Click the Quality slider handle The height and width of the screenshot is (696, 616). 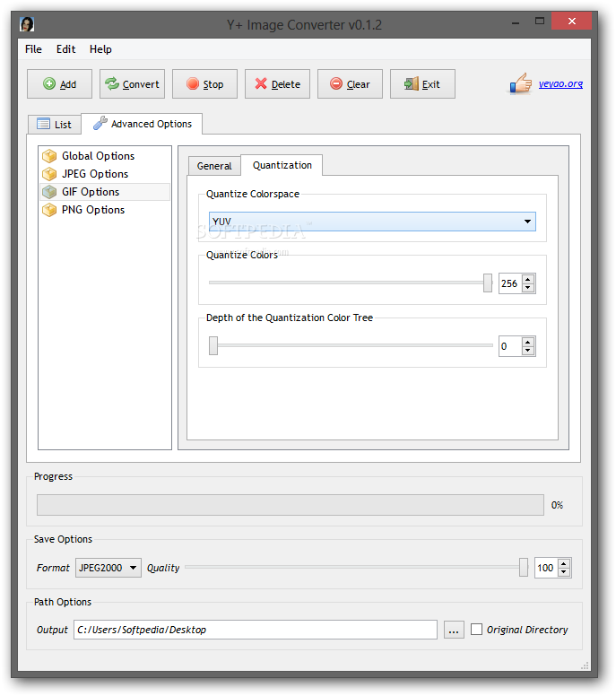pos(524,567)
